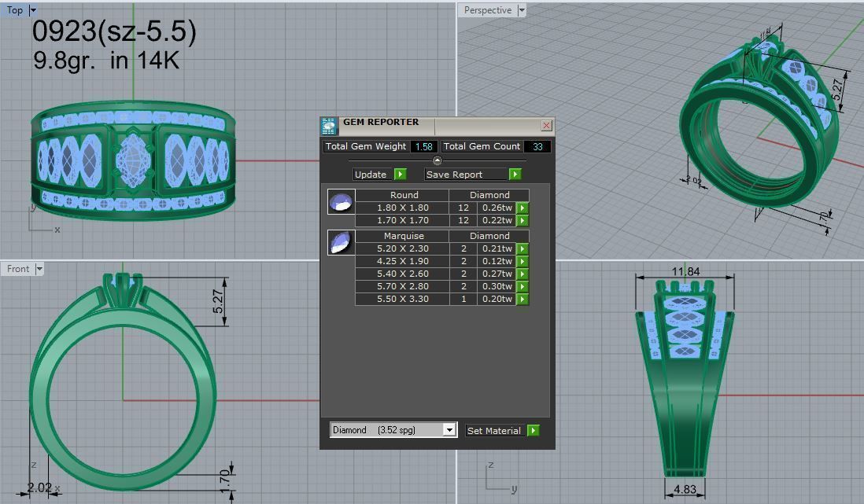Click the 4.83 dimension label
The width and height of the screenshot is (864, 504).
coord(685,489)
